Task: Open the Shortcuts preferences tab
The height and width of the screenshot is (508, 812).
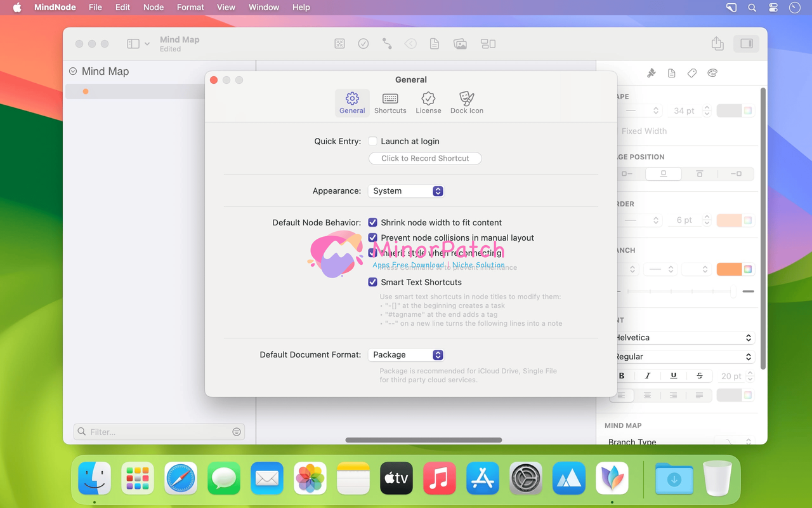Action: point(390,102)
